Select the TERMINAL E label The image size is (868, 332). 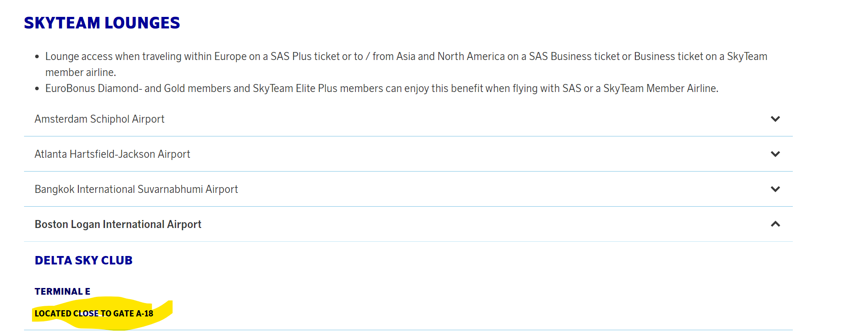62,292
